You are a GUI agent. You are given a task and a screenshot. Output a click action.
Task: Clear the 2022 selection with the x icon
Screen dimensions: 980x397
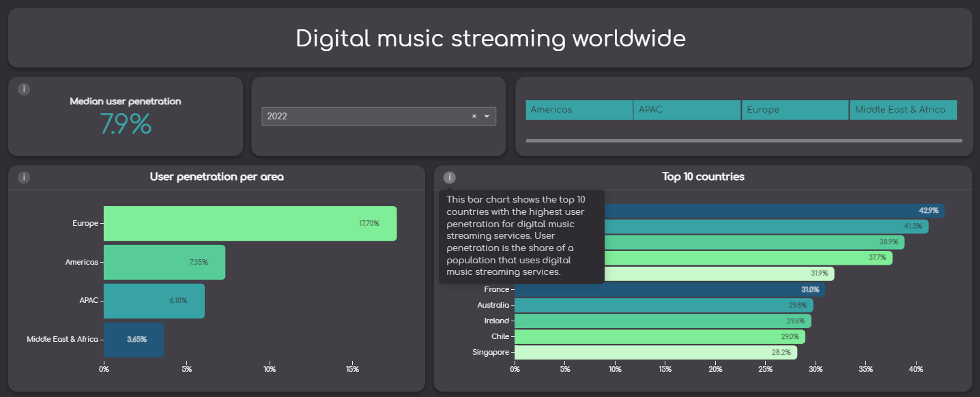[x=474, y=116]
